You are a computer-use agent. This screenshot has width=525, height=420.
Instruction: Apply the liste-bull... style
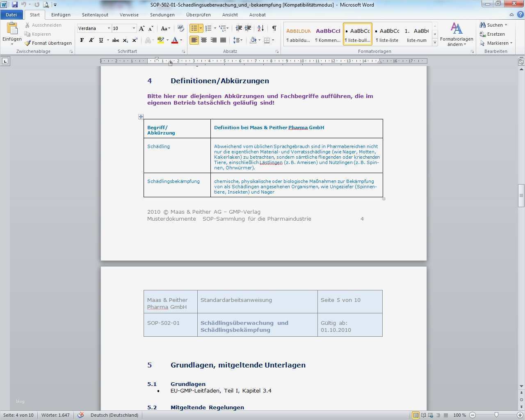click(x=358, y=34)
